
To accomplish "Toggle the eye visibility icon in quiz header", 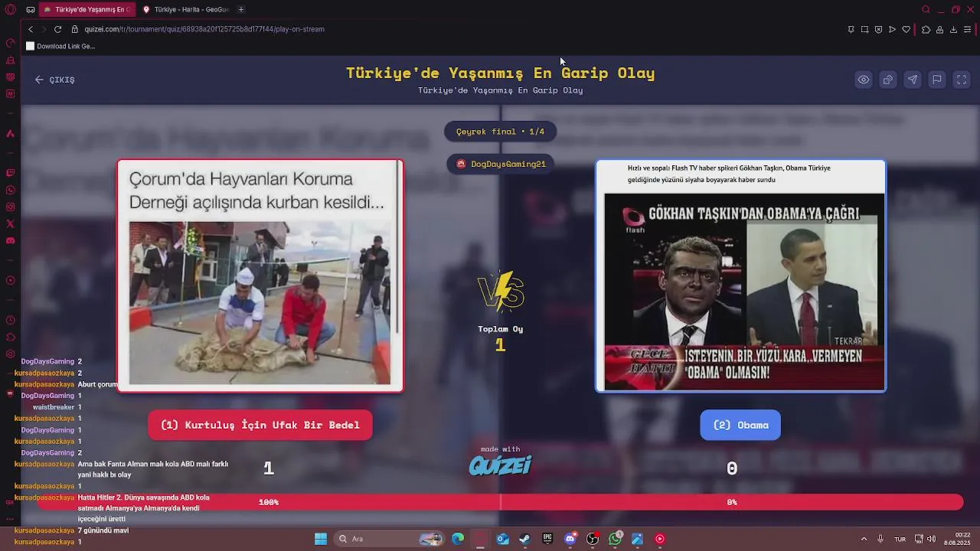I will (x=864, y=80).
